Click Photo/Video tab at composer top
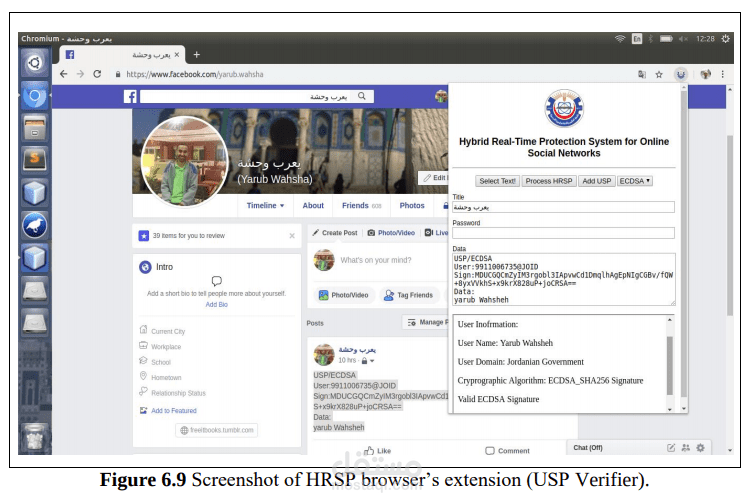754x503 pixels. (x=391, y=233)
